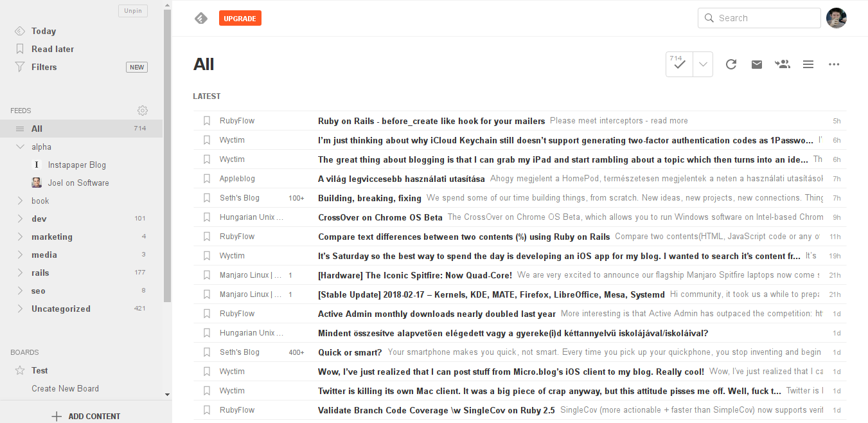Viewport: 868px width, 423px height.
Task: Bookmark the 'great thing about blogging' article
Action: [x=207, y=159]
